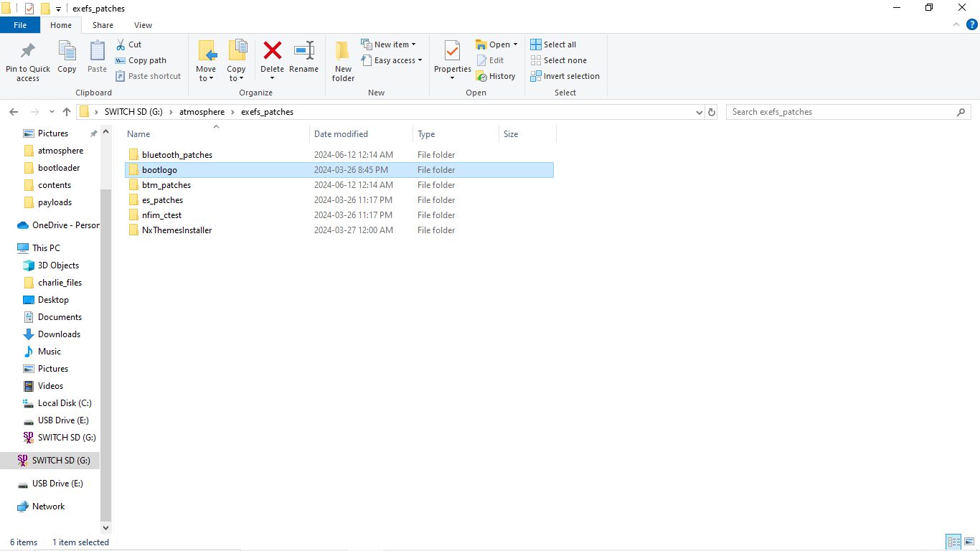980x551 pixels.
Task: Switch to Large icons view layout
Action: [969, 542]
